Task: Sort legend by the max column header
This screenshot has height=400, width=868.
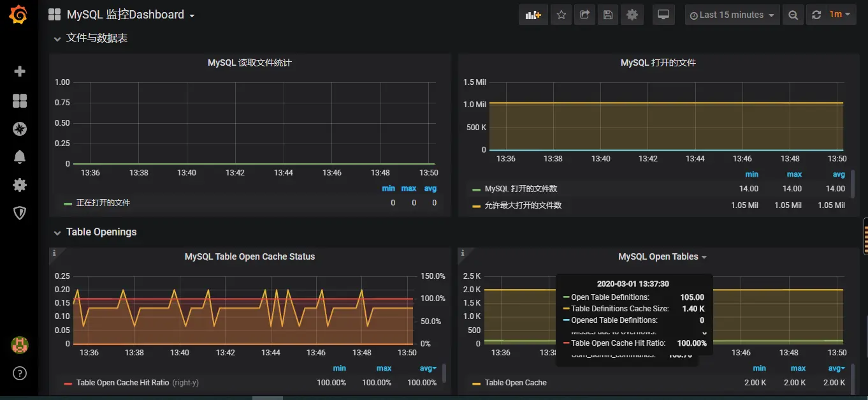Action: (384, 369)
